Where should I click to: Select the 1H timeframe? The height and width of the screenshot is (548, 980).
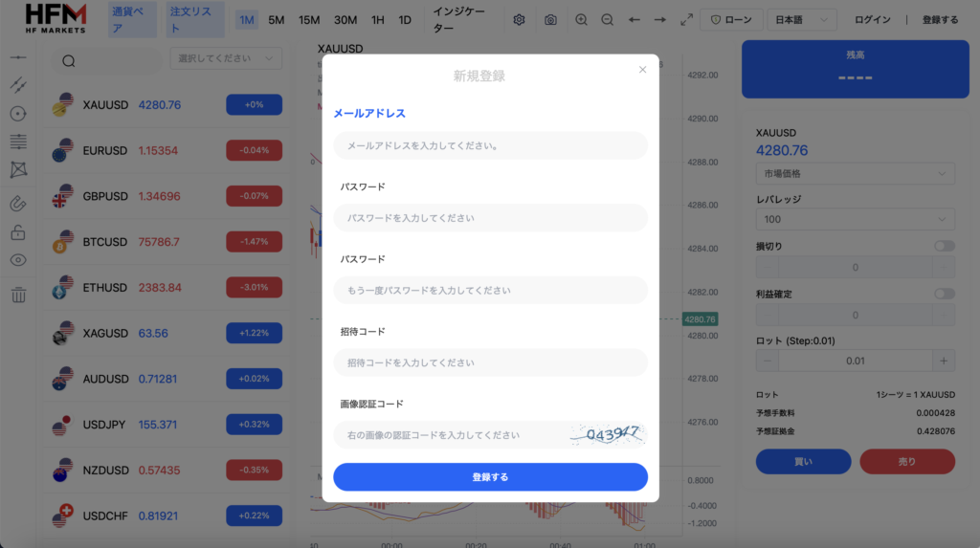(377, 20)
